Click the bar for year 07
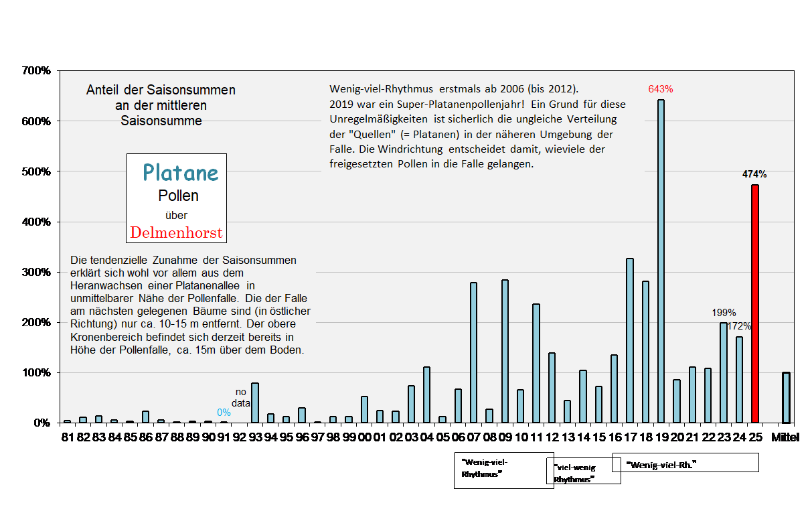812x505 pixels. 473,352
